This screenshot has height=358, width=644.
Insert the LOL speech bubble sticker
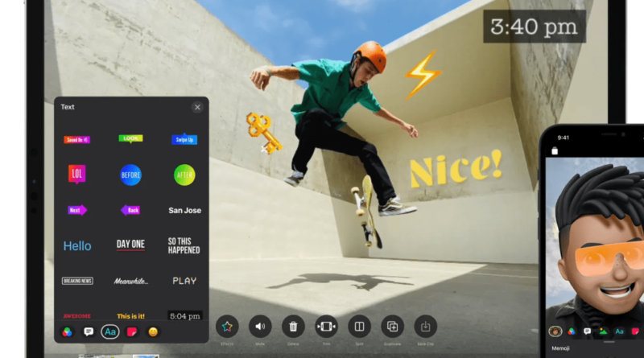pyautogui.click(x=77, y=175)
